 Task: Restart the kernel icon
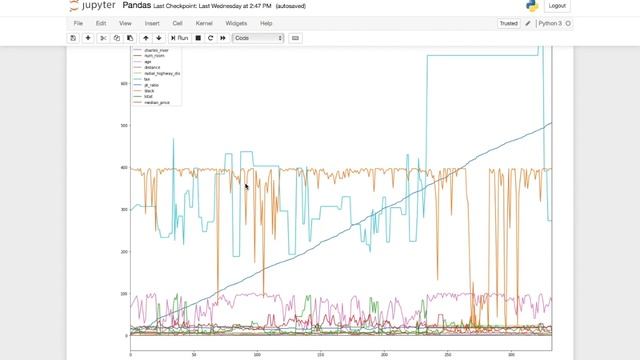[211, 38]
